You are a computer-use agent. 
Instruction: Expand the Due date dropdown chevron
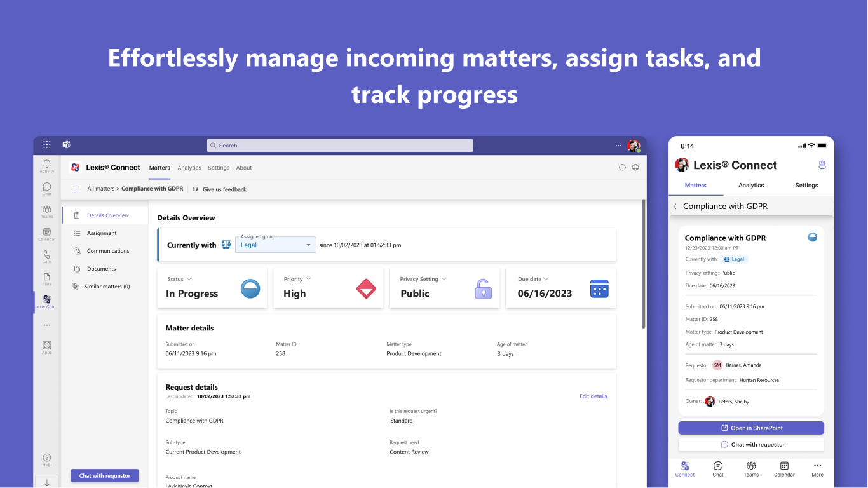click(x=546, y=279)
